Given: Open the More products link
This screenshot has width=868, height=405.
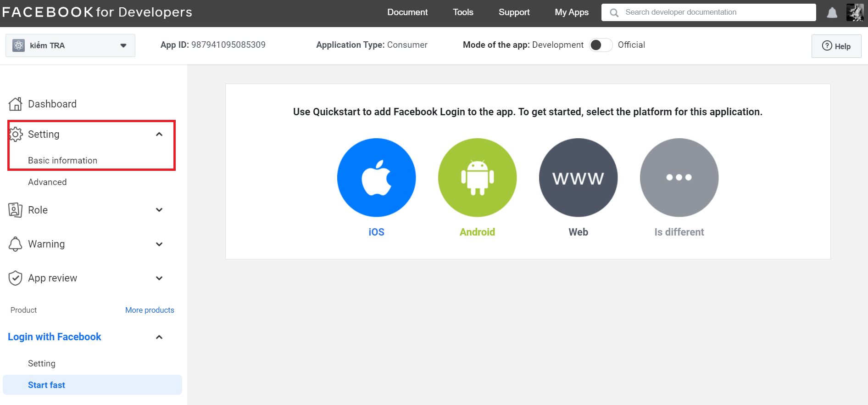Looking at the screenshot, I should (150, 310).
